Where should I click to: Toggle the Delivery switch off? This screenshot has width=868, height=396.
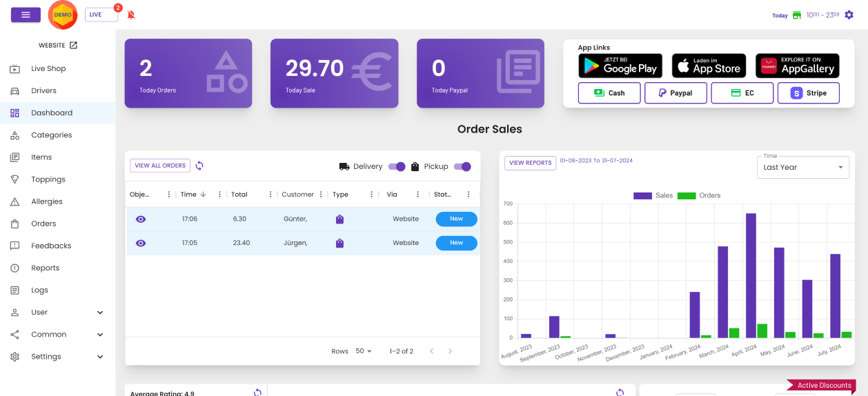tap(397, 166)
